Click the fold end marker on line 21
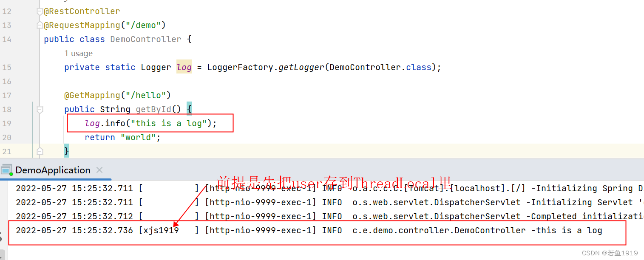Viewport: 644px width, 260px height. point(40,151)
